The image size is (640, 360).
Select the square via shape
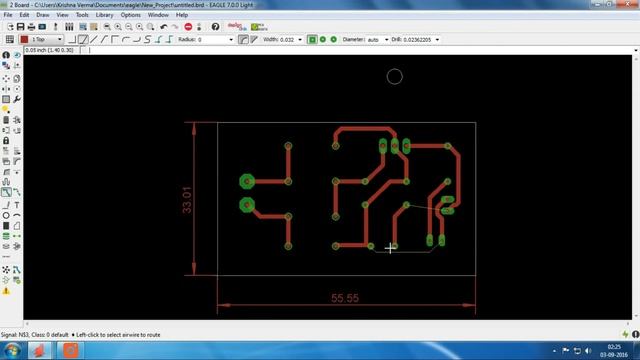click(312, 40)
